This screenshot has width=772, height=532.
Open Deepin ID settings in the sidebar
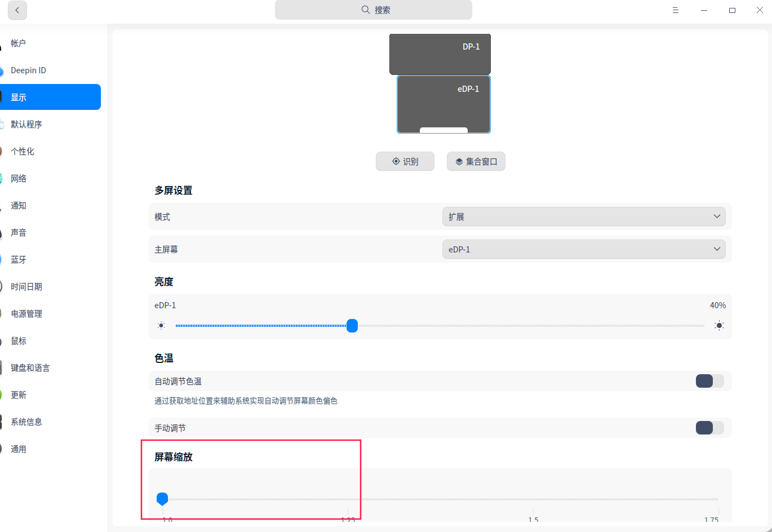50,70
